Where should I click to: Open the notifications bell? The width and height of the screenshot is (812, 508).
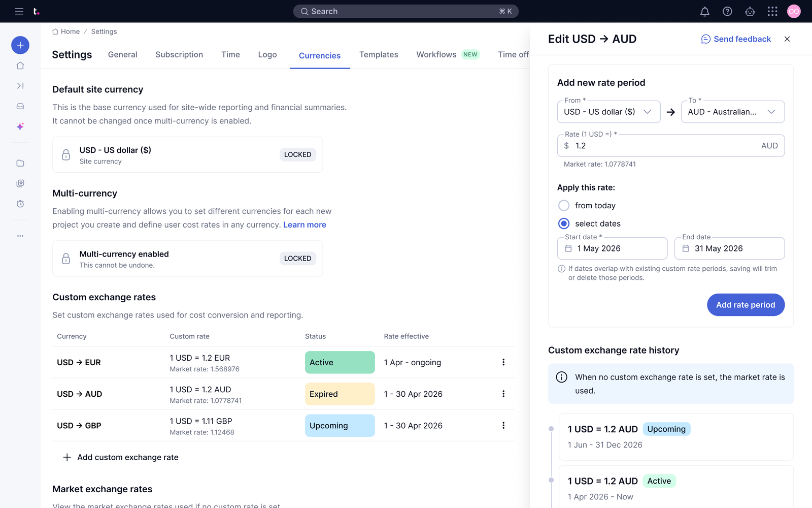(705, 11)
